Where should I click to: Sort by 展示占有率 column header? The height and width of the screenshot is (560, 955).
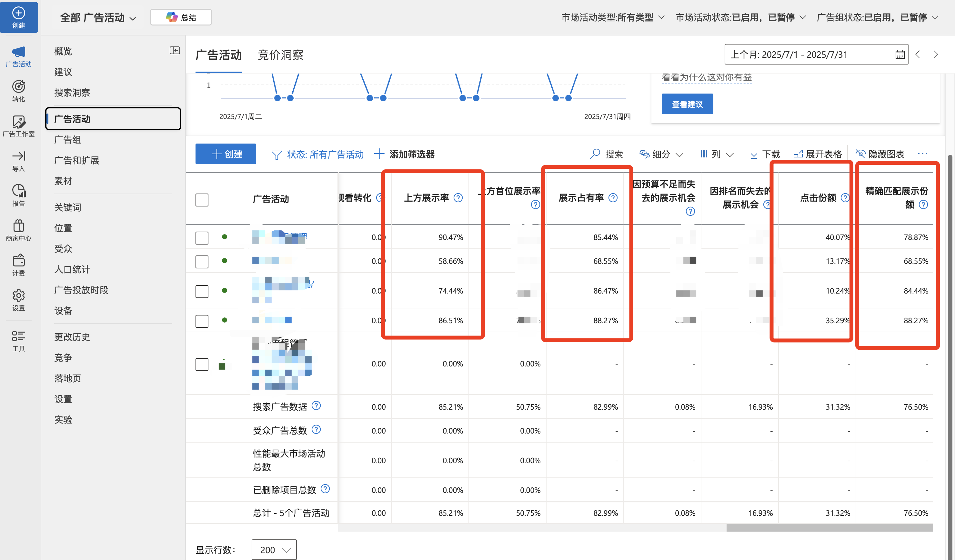point(581,198)
